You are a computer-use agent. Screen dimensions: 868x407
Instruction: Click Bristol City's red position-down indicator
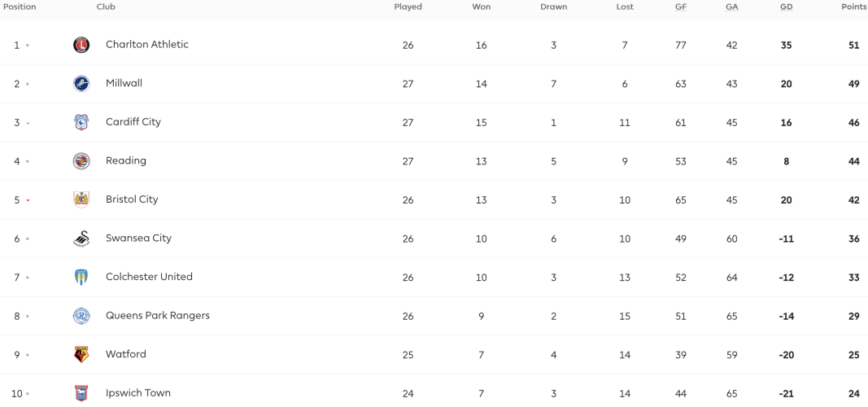click(x=28, y=200)
